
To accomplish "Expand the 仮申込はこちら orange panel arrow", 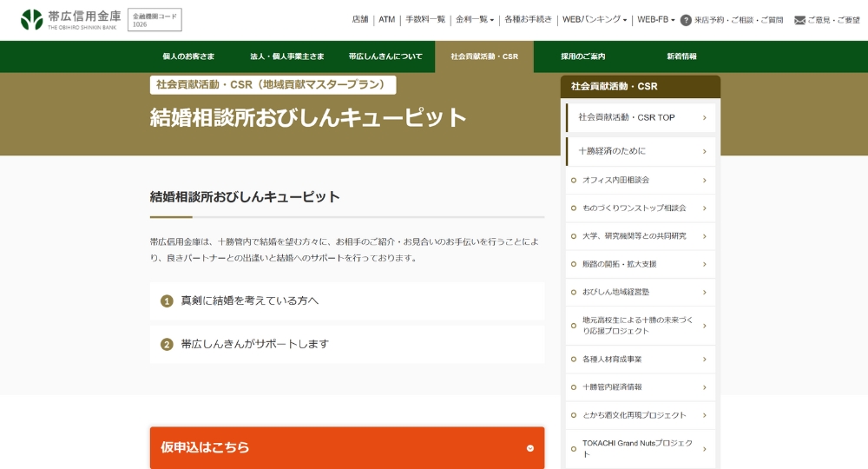I will tap(529, 448).
